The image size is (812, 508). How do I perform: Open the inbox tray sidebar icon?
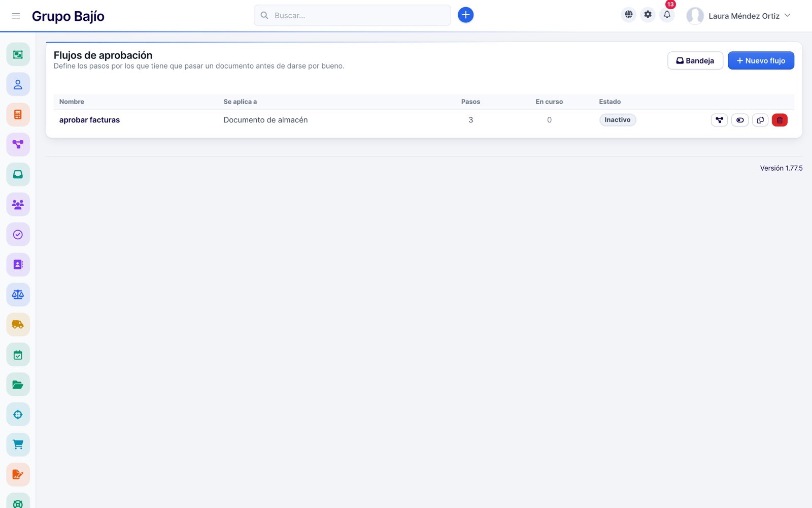(18, 174)
